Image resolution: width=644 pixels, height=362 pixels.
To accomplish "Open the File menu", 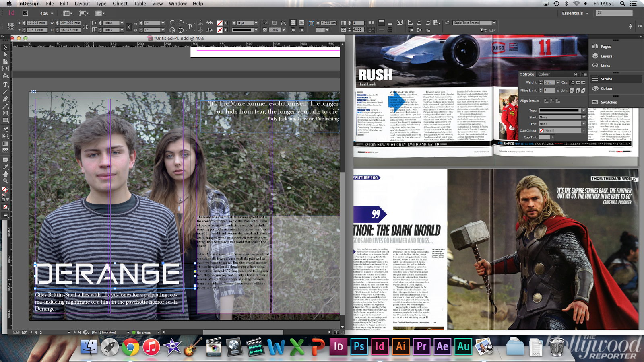I will click(50, 4).
